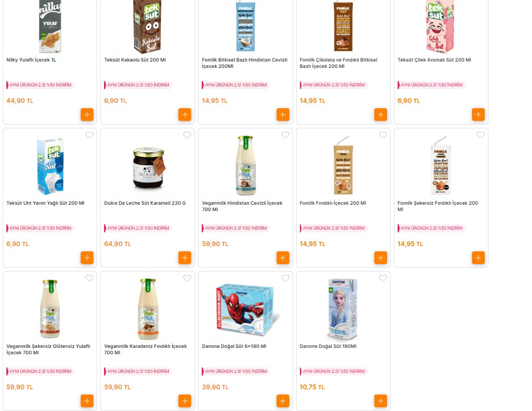Toggle favorite on Veganmilk Şekersiz Glütensiz Yulaflı
The width and height of the screenshot is (532, 411).
[89, 278]
